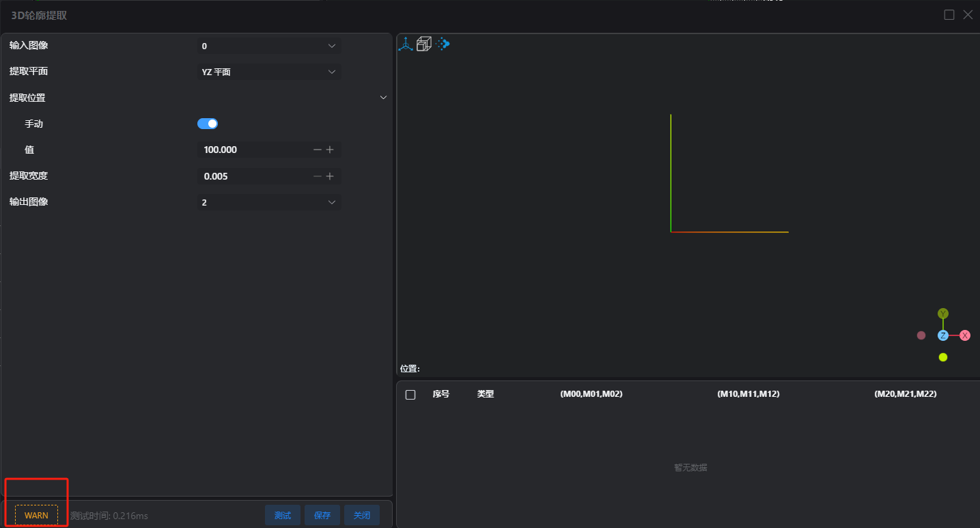Increase 提取宽度 with the plus button
Viewport: 980px width, 528px height.
tap(330, 176)
